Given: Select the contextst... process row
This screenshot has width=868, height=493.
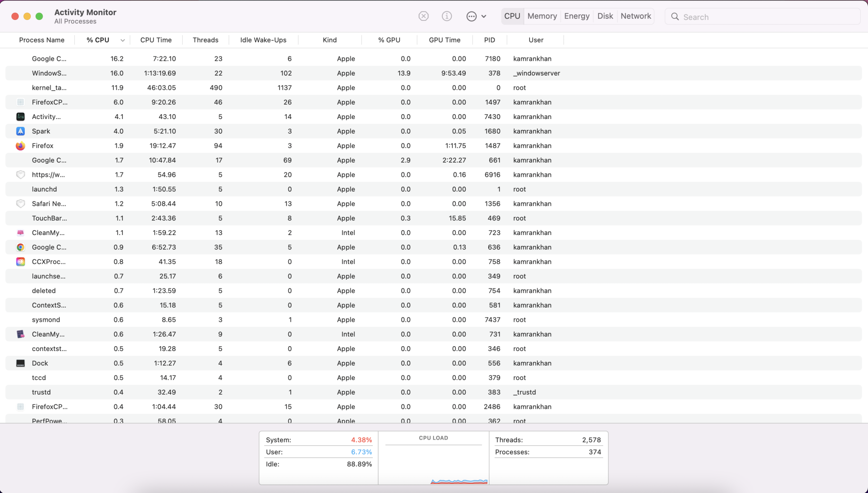Looking at the screenshot, I should tap(434, 349).
